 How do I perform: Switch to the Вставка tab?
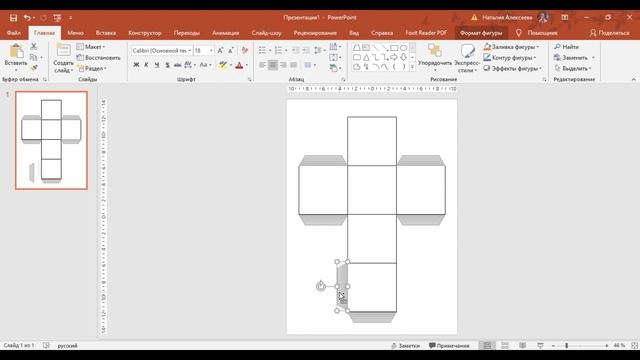point(106,33)
